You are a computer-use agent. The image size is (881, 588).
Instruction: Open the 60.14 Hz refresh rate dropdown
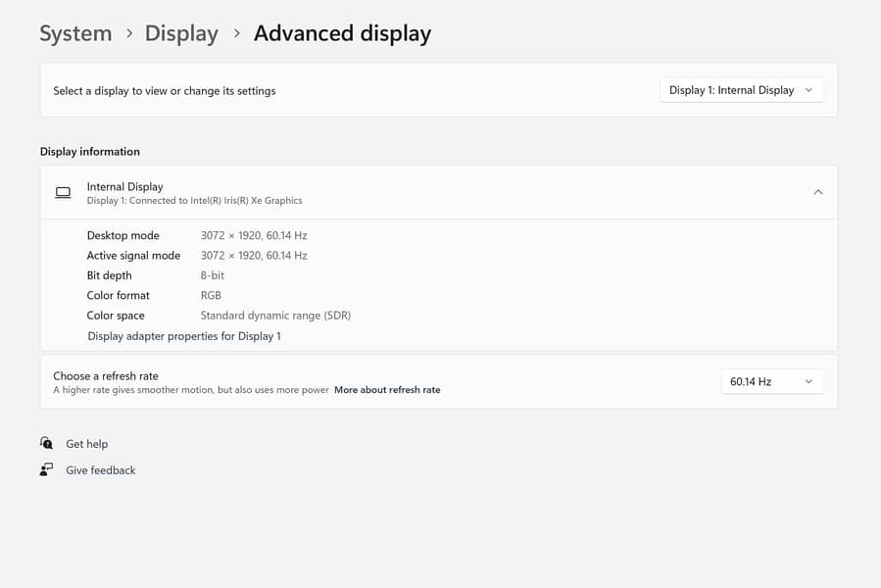pos(771,381)
